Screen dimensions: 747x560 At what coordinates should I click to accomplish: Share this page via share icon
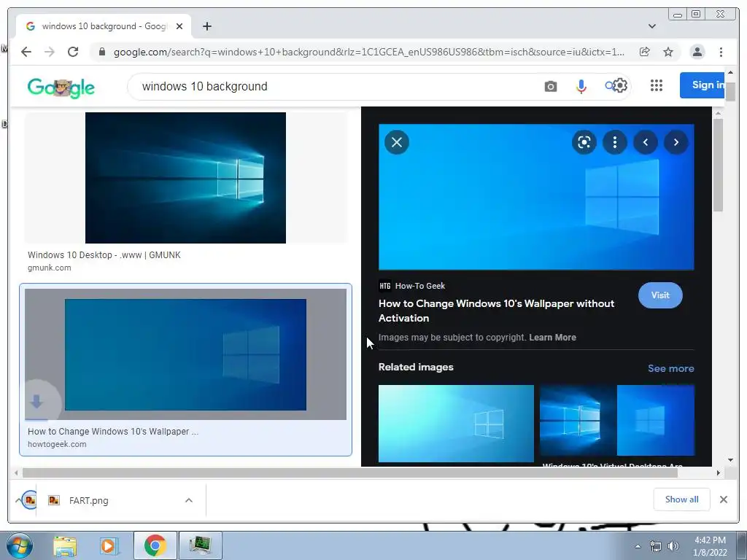pos(645,52)
